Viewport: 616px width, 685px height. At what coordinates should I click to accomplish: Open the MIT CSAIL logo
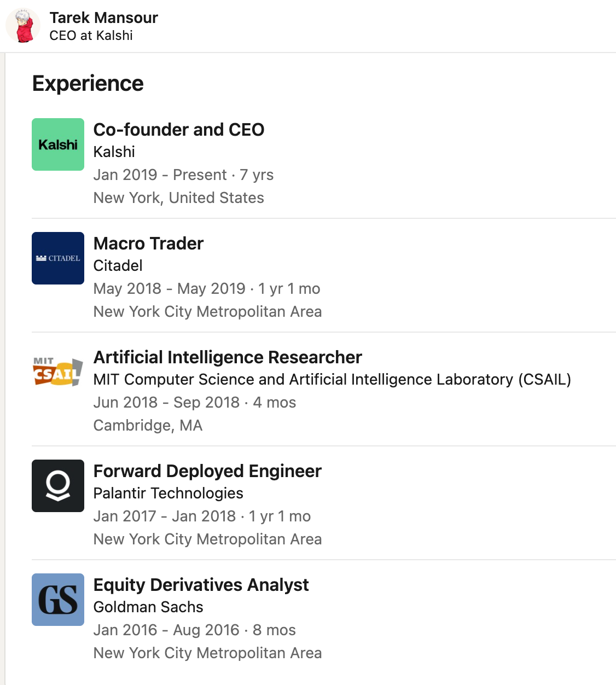[58, 372]
